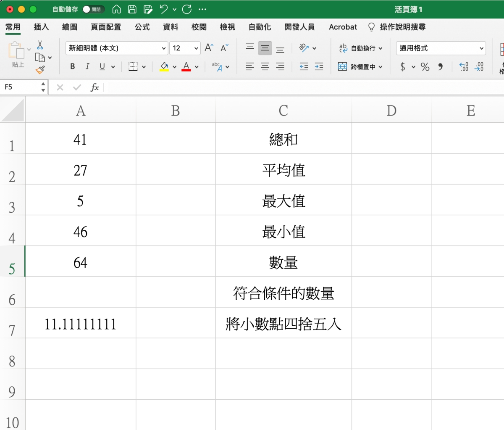
Task: Apply currency format dollar sign
Action: (x=403, y=66)
